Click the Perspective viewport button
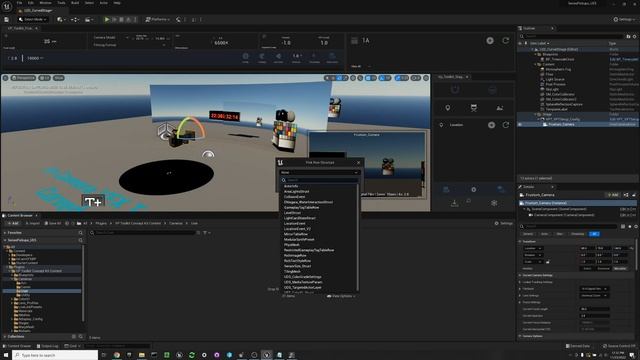This screenshot has width=640, height=360. [x=23, y=78]
